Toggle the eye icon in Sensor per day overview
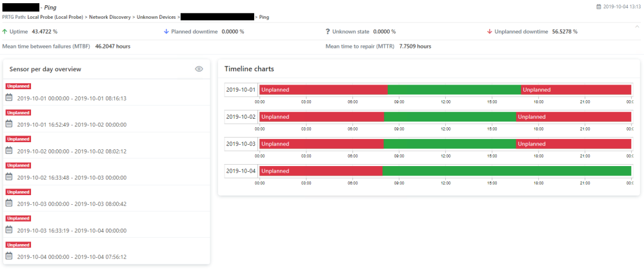The image size is (644, 270). coord(199,69)
